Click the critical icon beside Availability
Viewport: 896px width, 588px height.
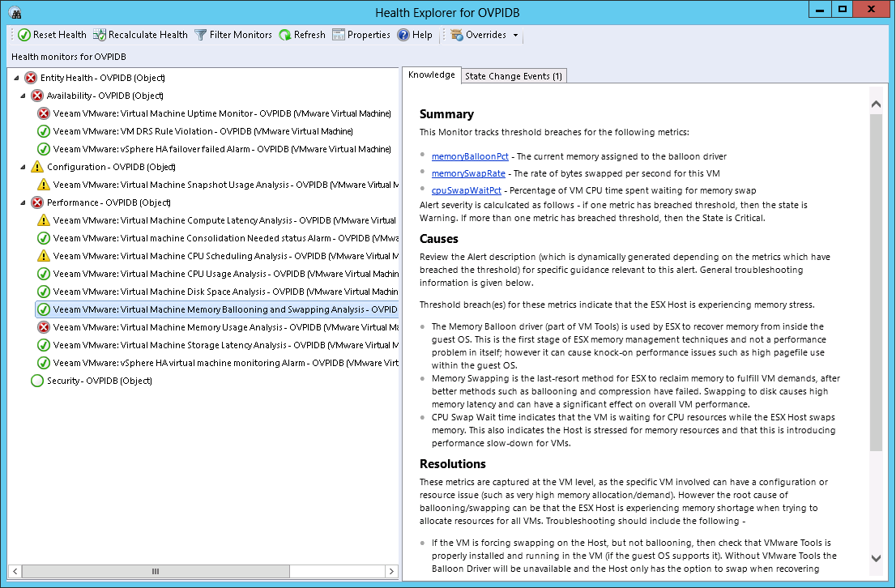click(x=37, y=96)
